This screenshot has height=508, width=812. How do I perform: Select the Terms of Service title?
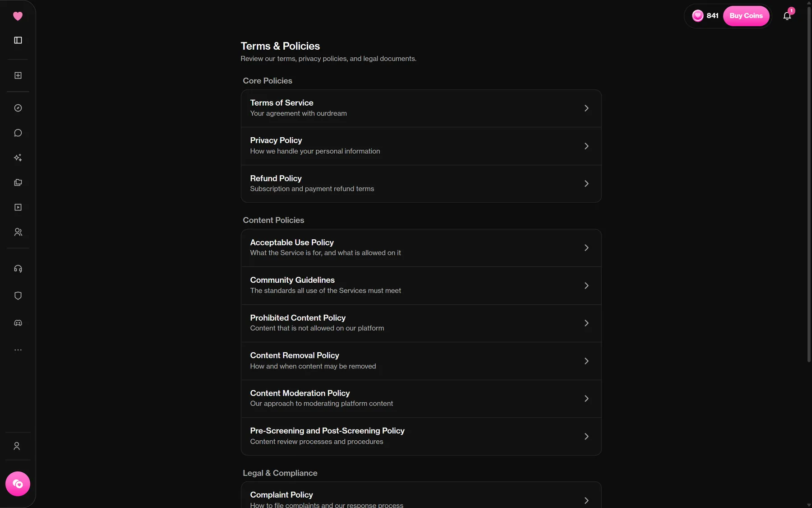coord(281,103)
